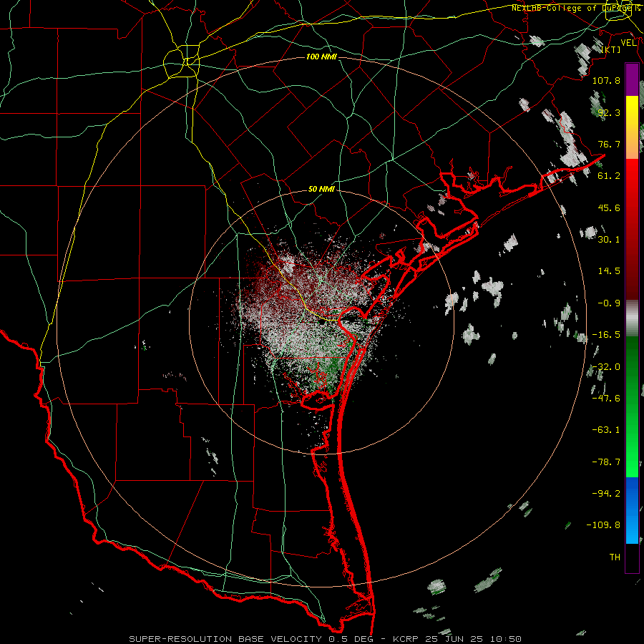Click the "TH" label below the scale
This screenshot has width=644, height=644.
[615, 557]
